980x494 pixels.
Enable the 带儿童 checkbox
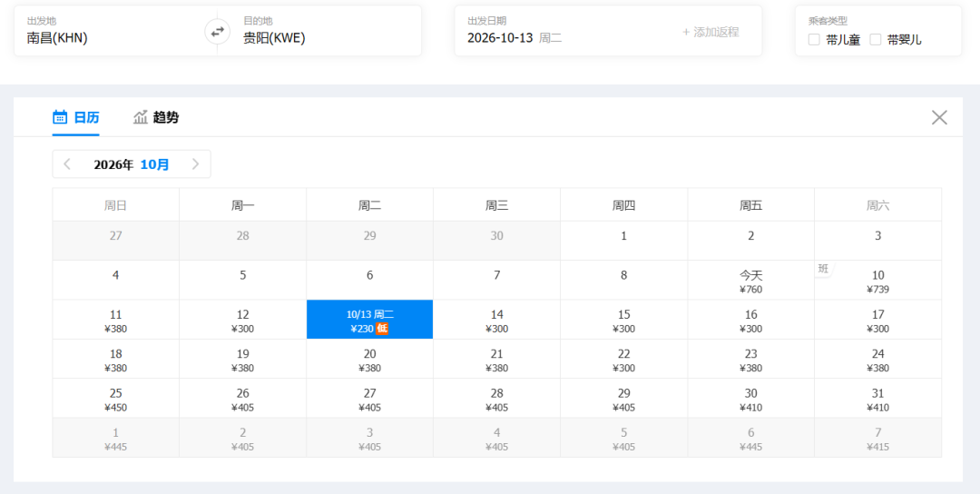click(x=814, y=39)
